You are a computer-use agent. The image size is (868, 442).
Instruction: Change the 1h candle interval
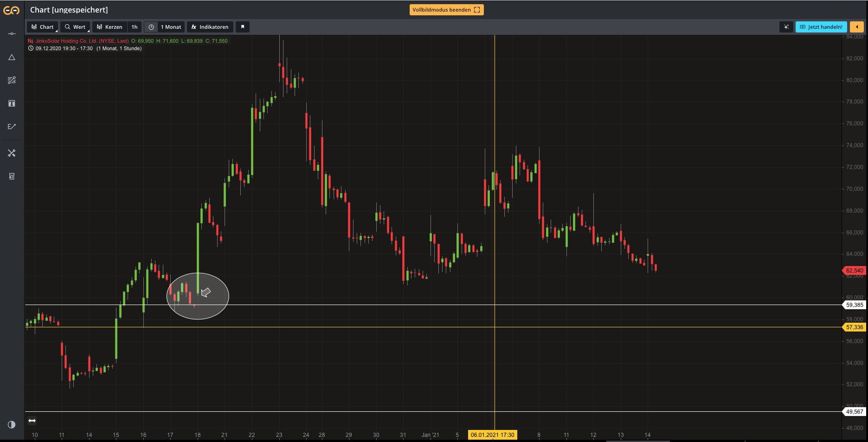click(x=135, y=27)
